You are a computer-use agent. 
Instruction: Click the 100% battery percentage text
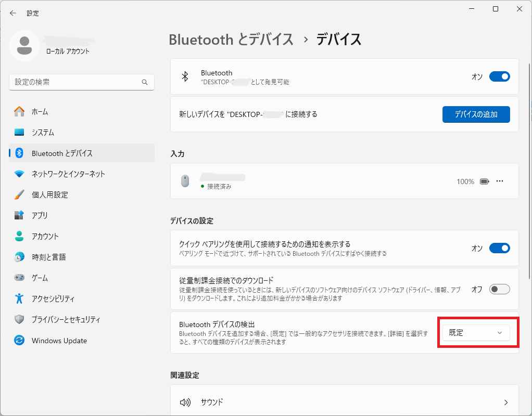click(x=465, y=181)
